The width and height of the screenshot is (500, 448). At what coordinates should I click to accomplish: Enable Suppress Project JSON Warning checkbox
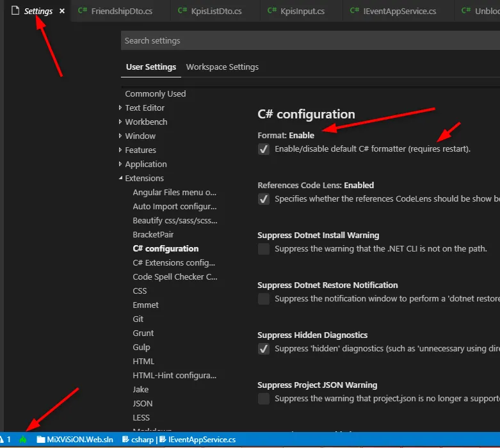coord(264,399)
